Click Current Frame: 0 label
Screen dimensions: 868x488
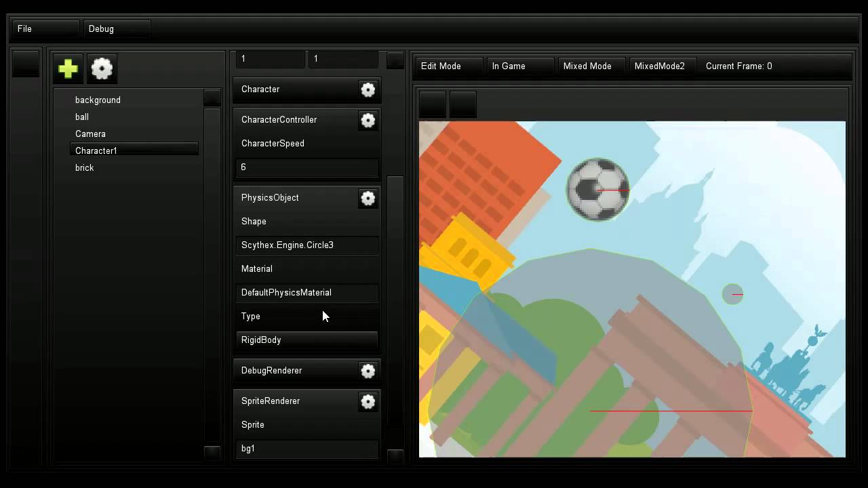pyautogui.click(x=739, y=66)
